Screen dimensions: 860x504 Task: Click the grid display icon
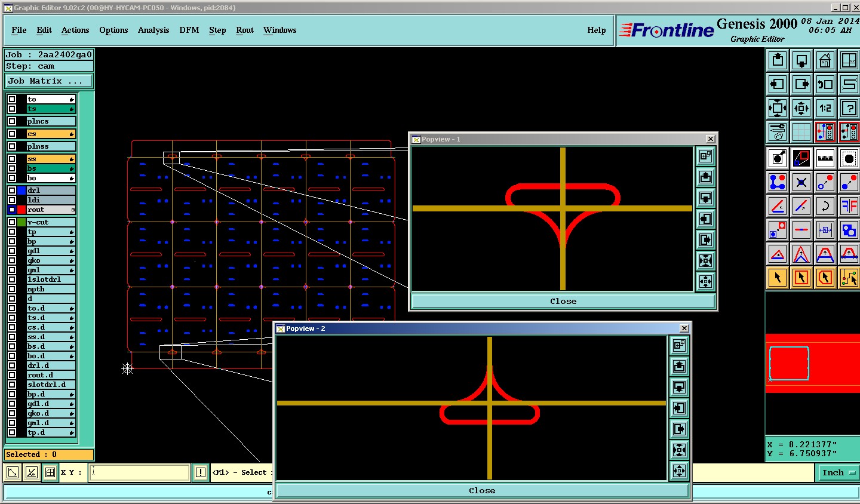801,132
